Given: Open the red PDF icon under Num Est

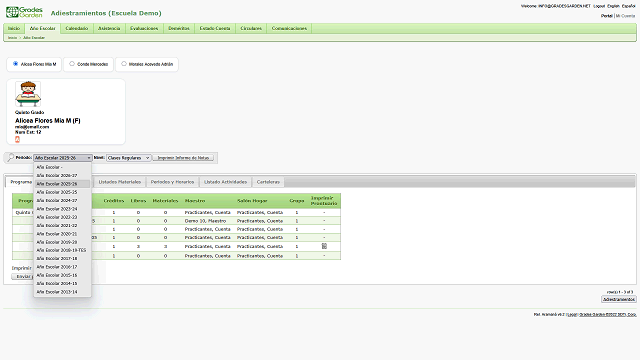Looking at the screenshot, I should 17,139.
